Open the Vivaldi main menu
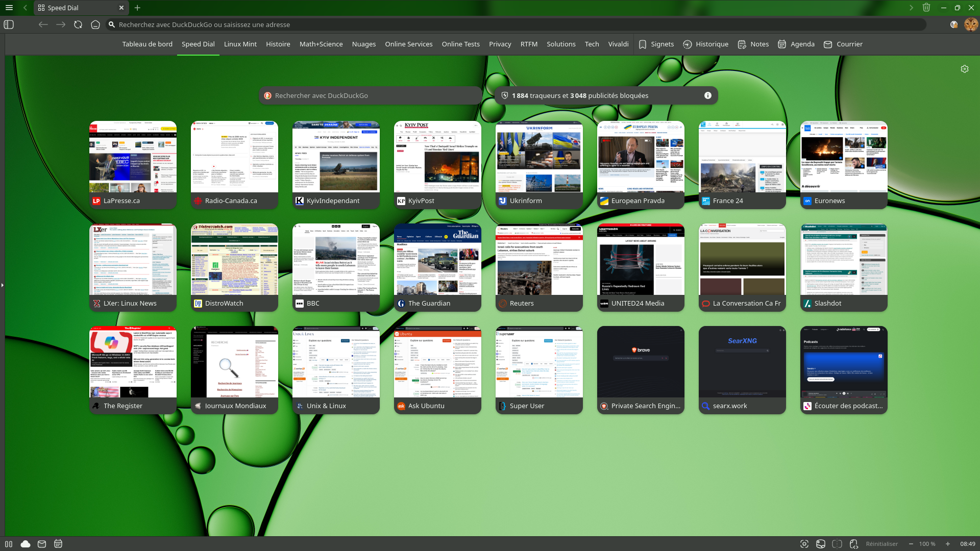The height and width of the screenshot is (551, 980). (x=9, y=8)
